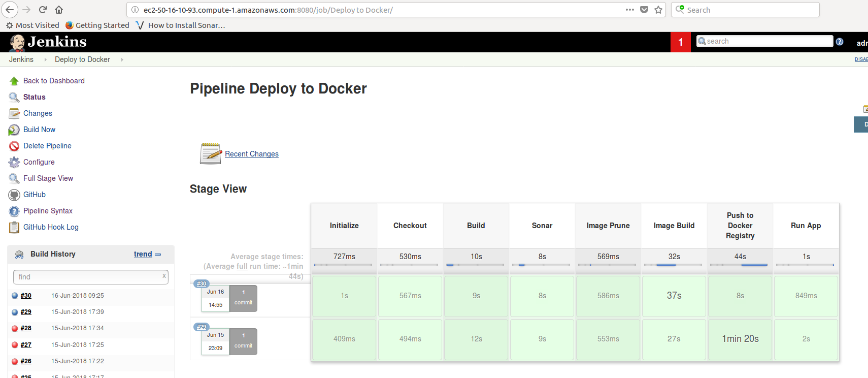The height and width of the screenshot is (378, 868).
Task: Click the Image Build average time bar
Action: [x=673, y=265]
